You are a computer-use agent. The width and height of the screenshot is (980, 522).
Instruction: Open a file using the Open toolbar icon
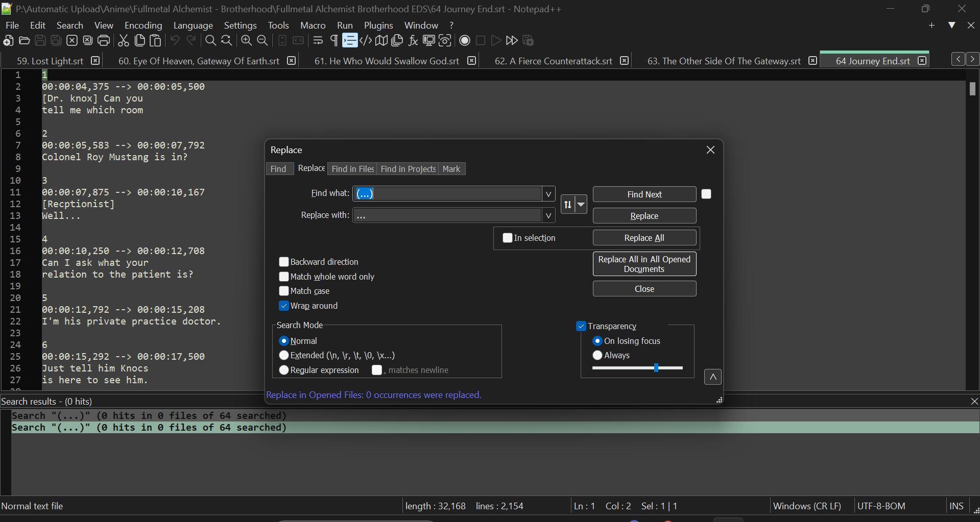(24, 41)
